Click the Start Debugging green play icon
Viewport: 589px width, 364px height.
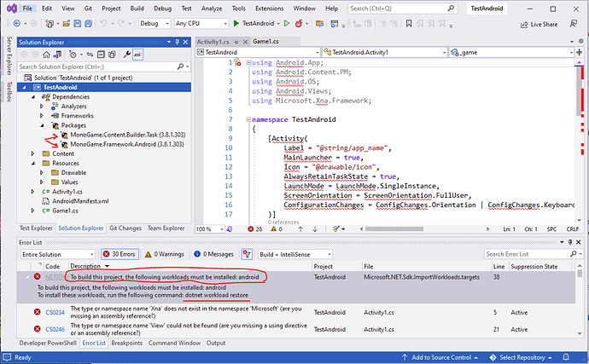[x=236, y=23]
